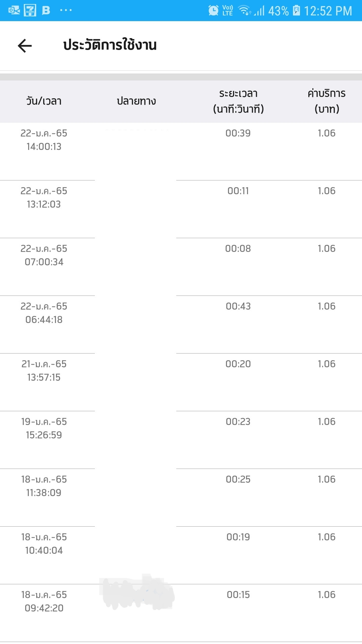
Task: Tap the back arrow button
Action: point(24,46)
